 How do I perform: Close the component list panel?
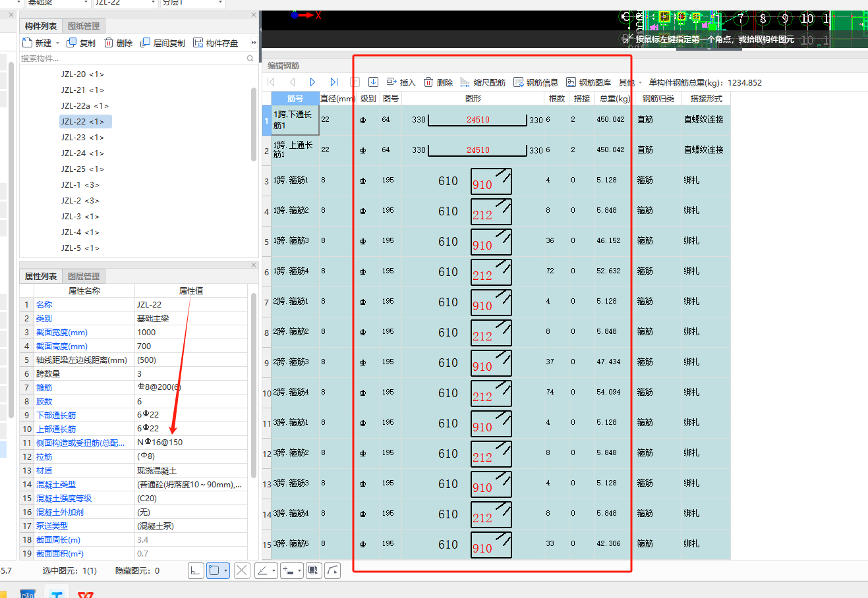[254, 14]
